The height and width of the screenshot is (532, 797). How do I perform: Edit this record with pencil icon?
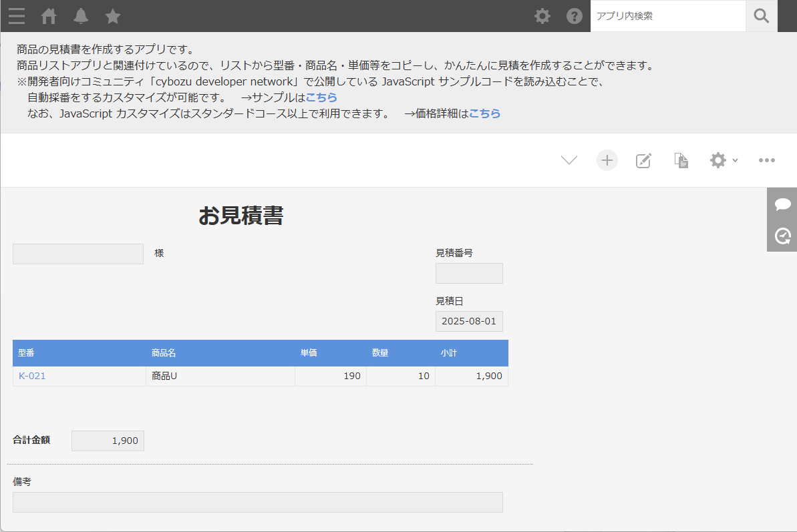pyautogui.click(x=643, y=160)
